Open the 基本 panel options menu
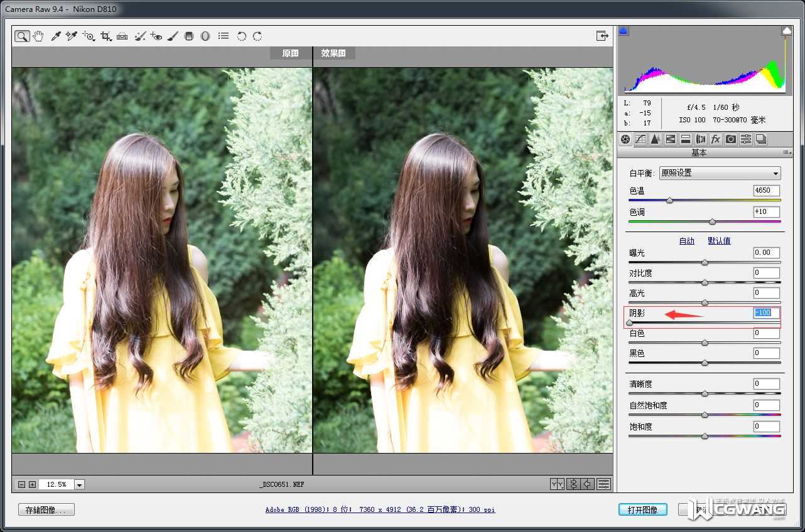This screenshot has height=532, width=805. click(x=787, y=152)
